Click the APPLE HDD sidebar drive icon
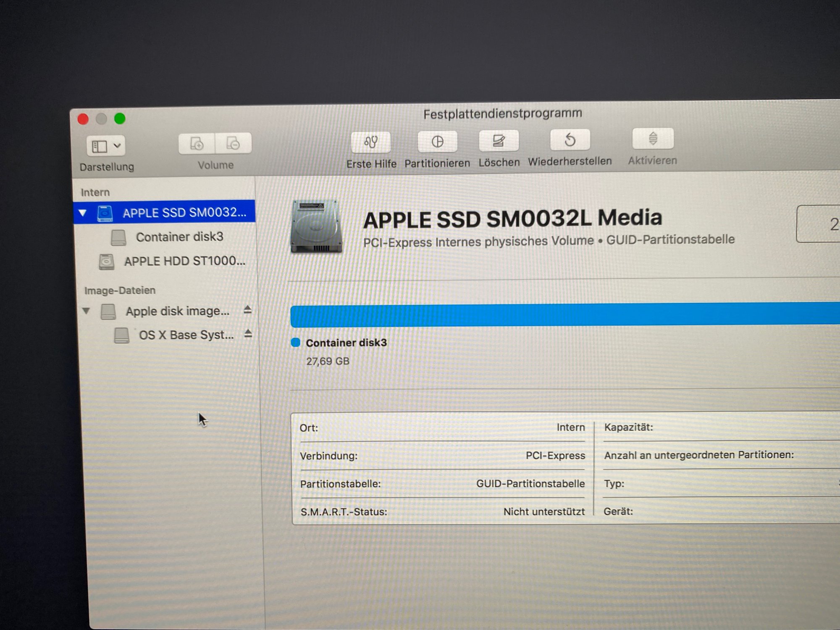Image resolution: width=840 pixels, height=630 pixels. [107, 262]
